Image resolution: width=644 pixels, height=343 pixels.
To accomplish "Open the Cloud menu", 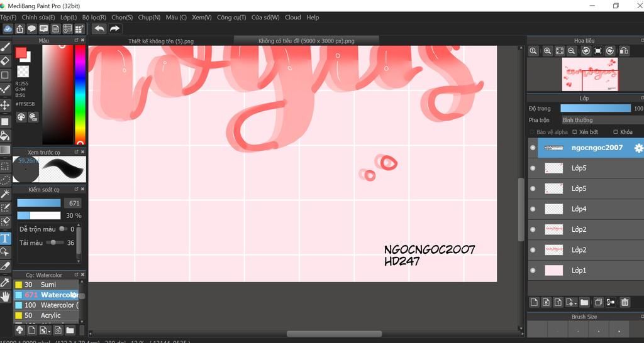I will point(293,17).
